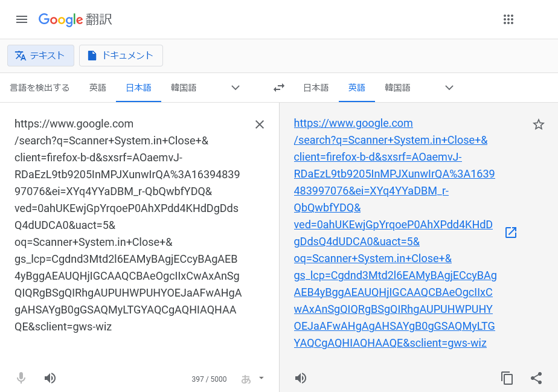
Task: Activate voice input with the microphone
Action: click(21, 378)
